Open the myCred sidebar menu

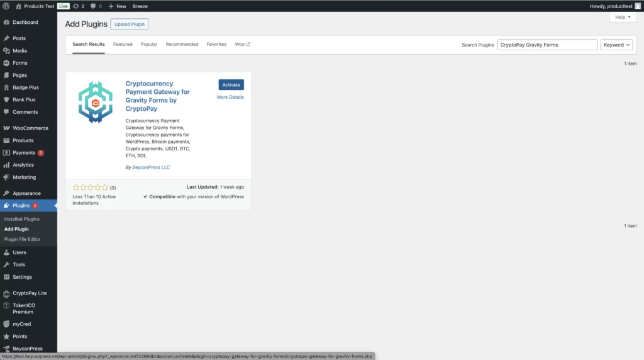pos(21,324)
